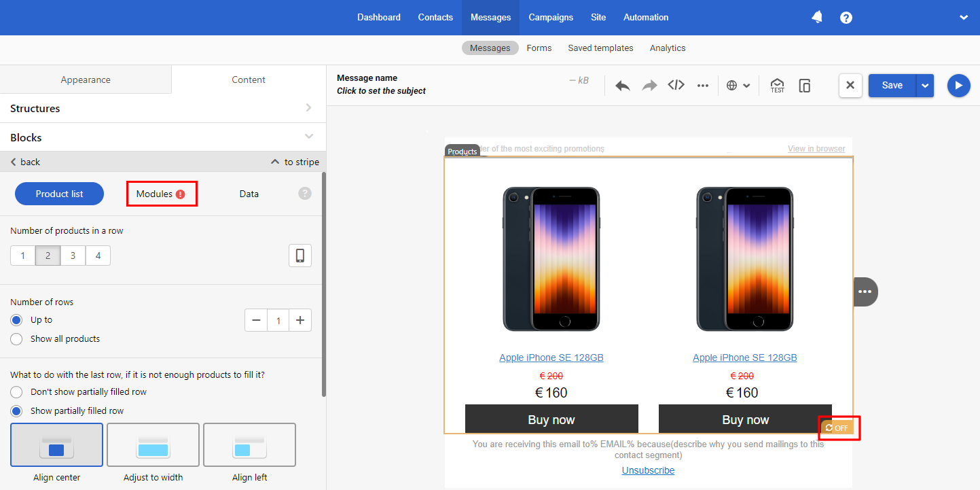Expand the Structures section

(x=163, y=109)
